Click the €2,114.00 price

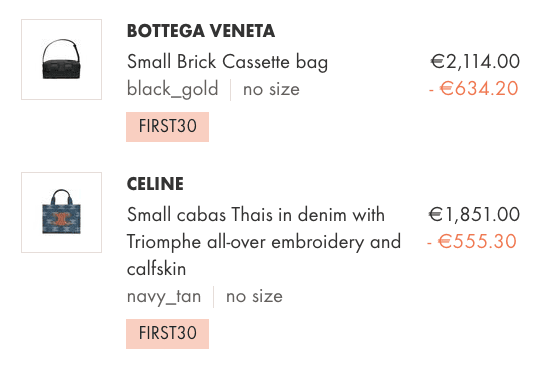(475, 62)
